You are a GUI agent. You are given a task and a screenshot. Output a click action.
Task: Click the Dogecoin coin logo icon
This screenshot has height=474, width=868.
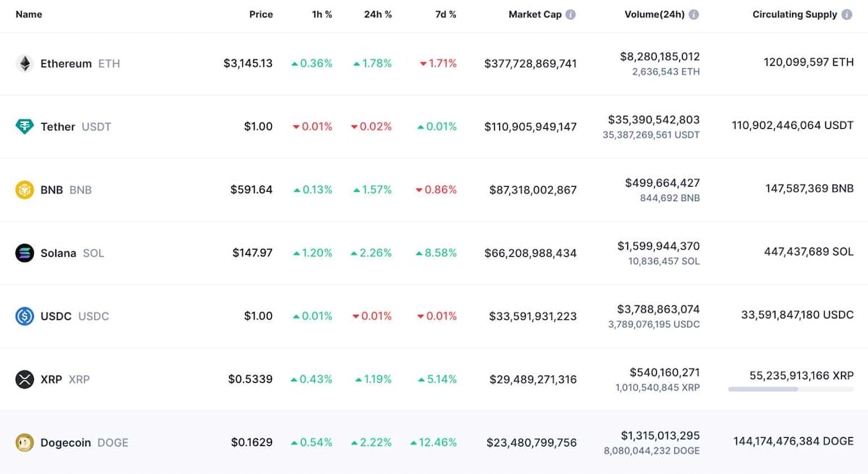(25, 442)
